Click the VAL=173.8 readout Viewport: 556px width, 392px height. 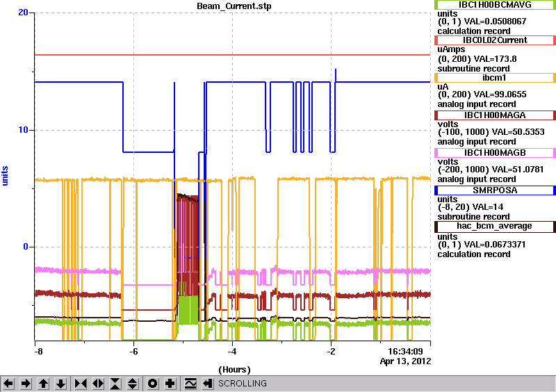click(495, 59)
